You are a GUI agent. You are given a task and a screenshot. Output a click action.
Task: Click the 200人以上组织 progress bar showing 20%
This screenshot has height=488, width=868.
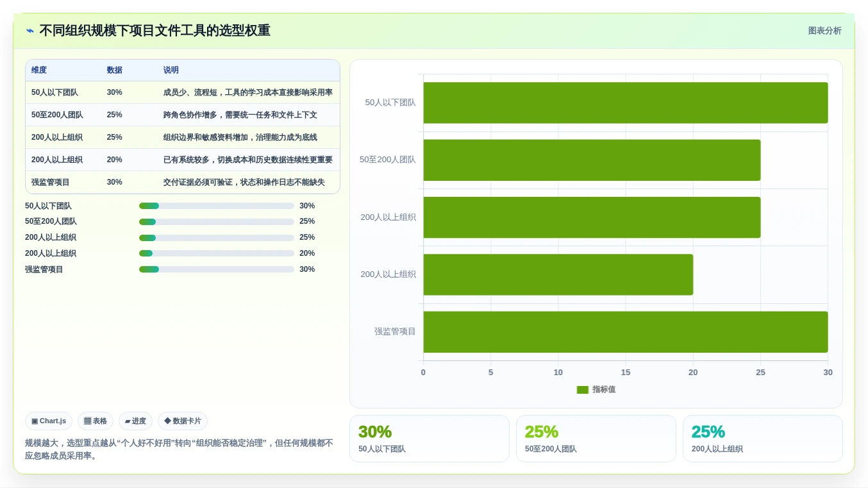click(217, 253)
